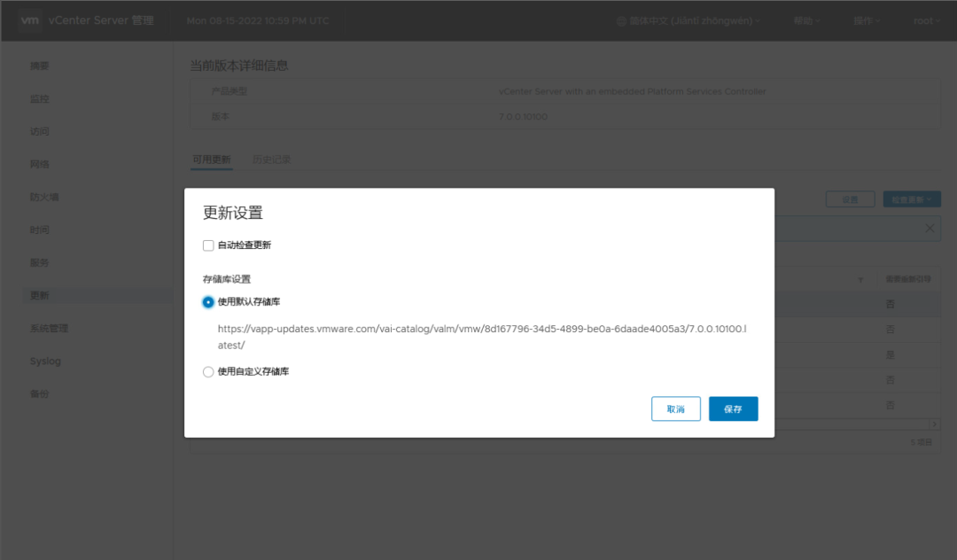This screenshot has height=560, width=957.
Task: Click the 更新设置 dialog title
Action: click(232, 213)
